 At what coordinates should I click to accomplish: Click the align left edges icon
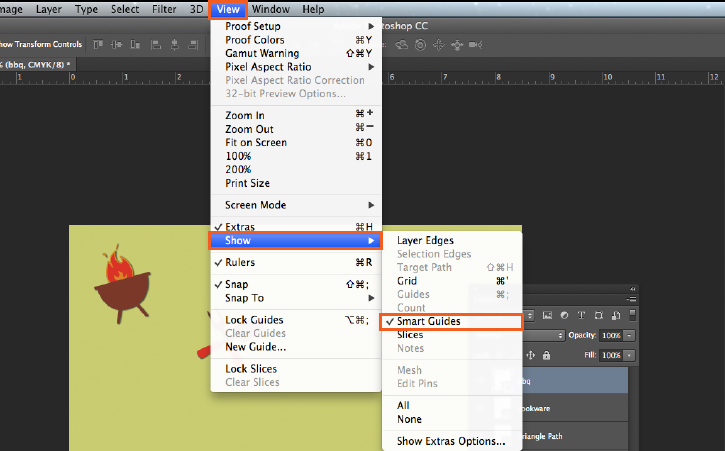pyautogui.click(x=156, y=44)
